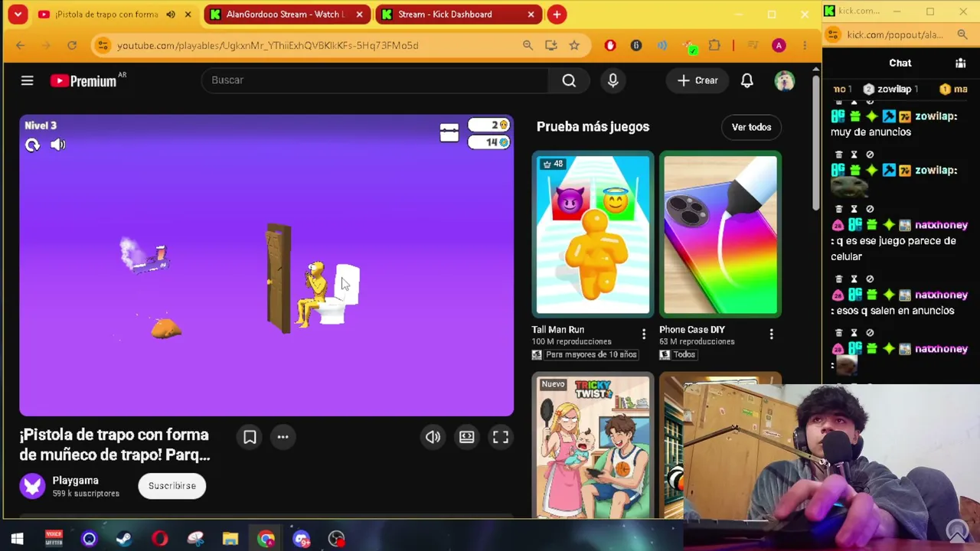Screen dimensions: 980x551
Task: Open the Chrome profile avatar A
Action: pyautogui.click(x=779, y=46)
